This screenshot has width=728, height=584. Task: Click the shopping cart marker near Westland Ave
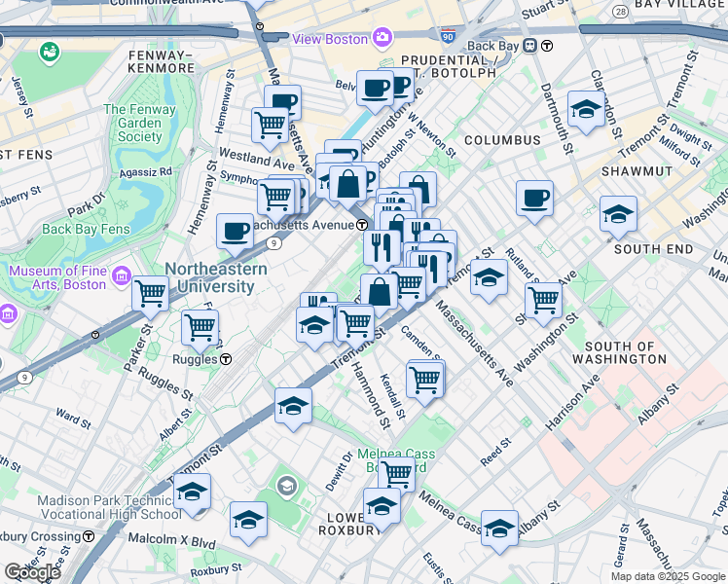click(x=270, y=129)
